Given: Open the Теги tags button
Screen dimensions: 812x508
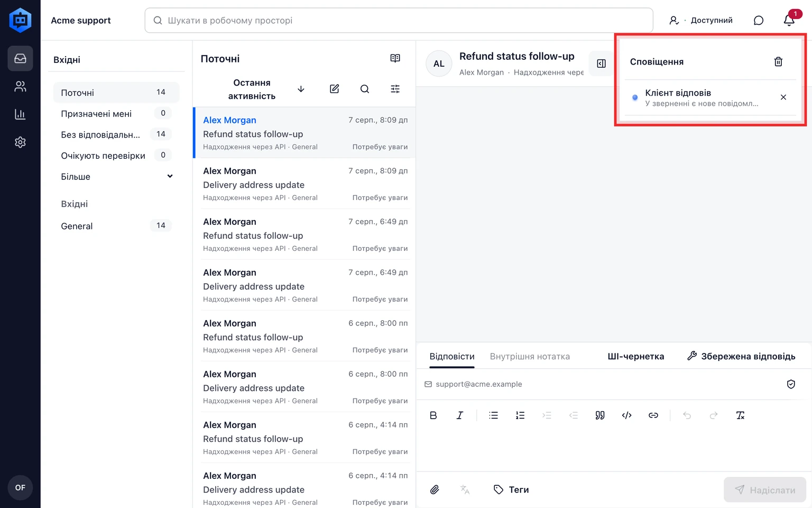Looking at the screenshot, I should tap(511, 489).
